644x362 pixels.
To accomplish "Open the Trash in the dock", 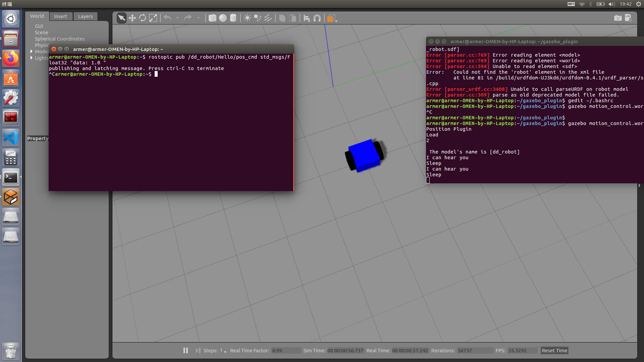I will 11,351.
